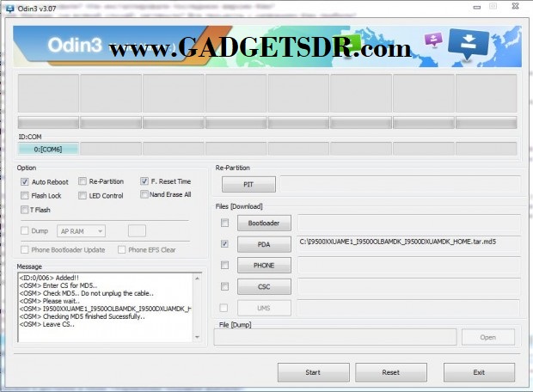The height and width of the screenshot is (392, 533).
Task: Minimize the Odin3 window
Action: 477,7
